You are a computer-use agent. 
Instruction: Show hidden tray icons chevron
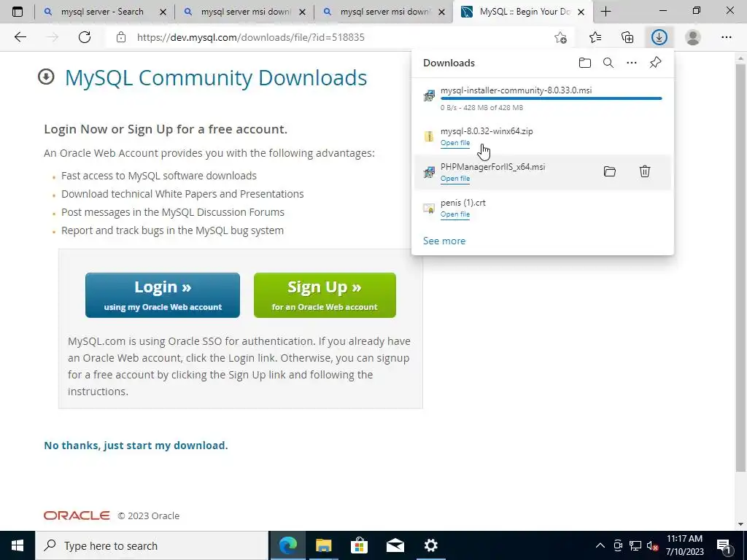600,545
